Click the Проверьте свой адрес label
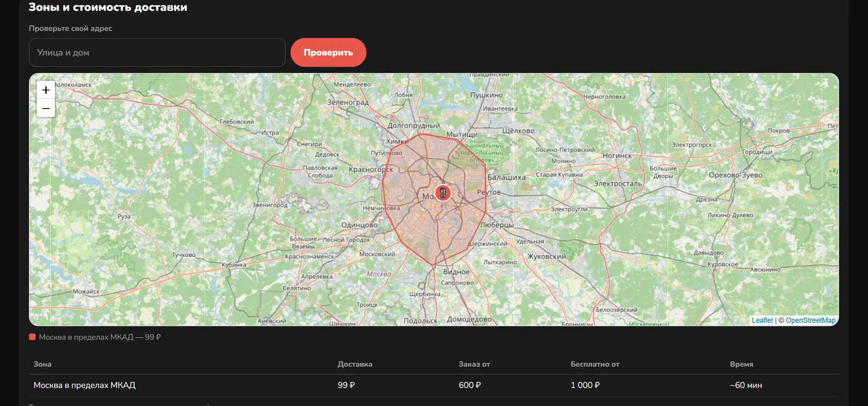Image resolution: width=868 pixels, height=406 pixels. pyautogui.click(x=71, y=28)
